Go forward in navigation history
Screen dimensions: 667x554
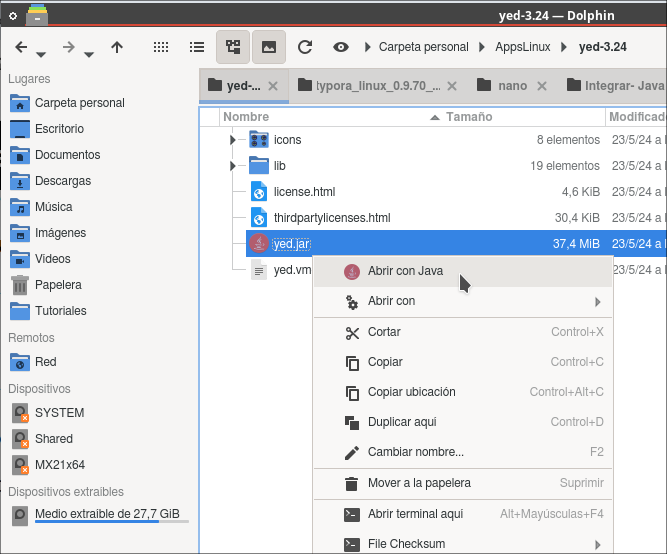68,47
